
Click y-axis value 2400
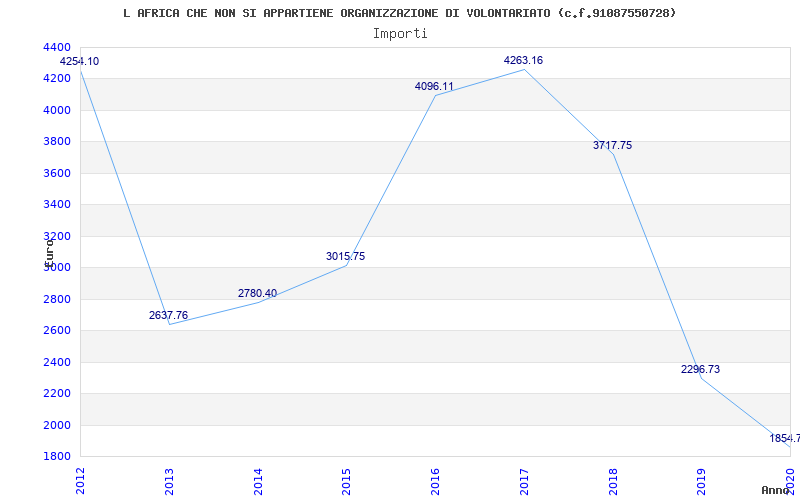tap(58, 362)
